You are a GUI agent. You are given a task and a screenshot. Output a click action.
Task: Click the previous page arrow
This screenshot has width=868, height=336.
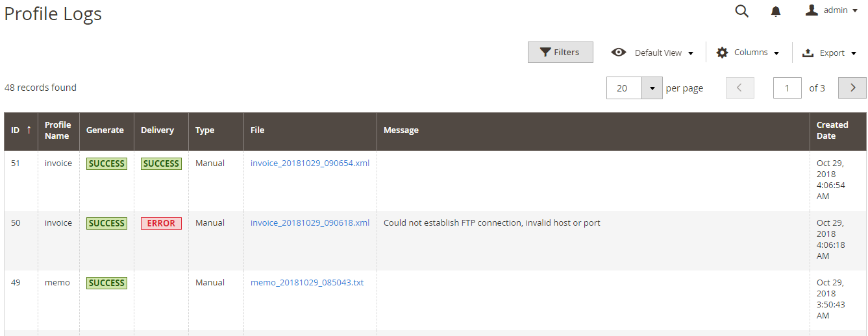tap(739, 88)
